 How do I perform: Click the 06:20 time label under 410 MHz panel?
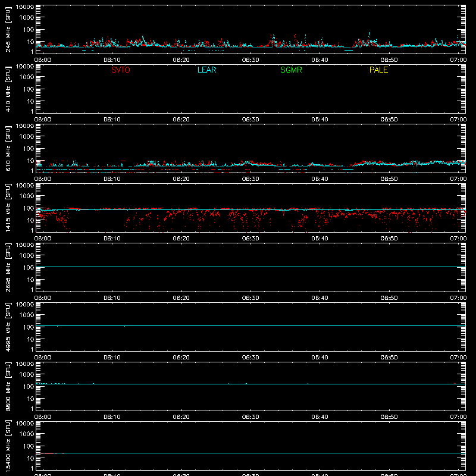[x=181, y=120]
